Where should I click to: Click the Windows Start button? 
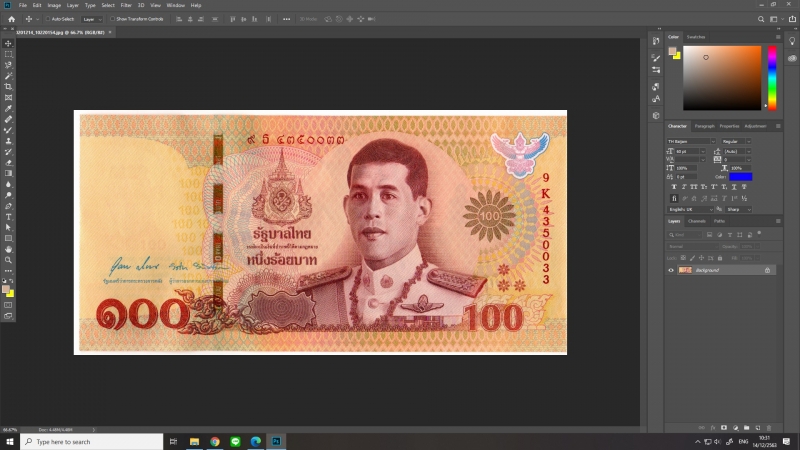[10, 441]
